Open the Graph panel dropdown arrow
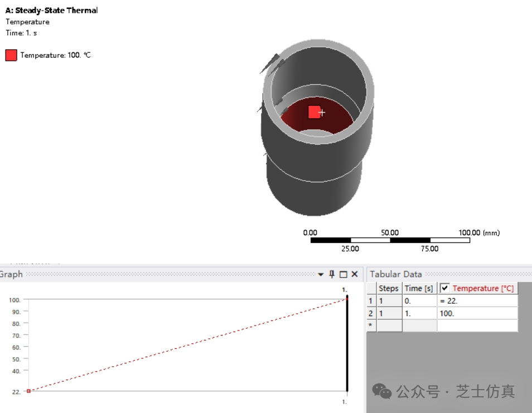 point(321,274)
